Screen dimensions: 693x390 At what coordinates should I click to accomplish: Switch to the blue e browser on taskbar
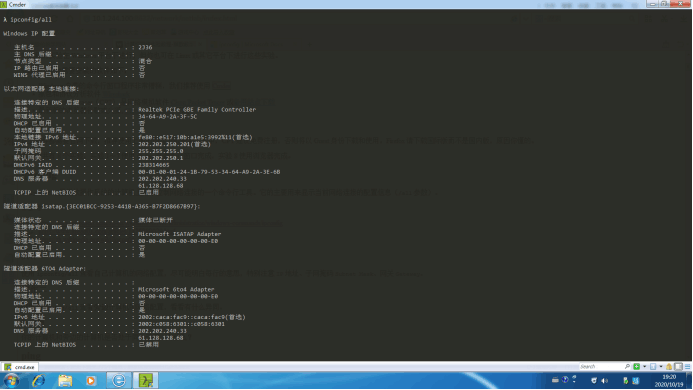click(118, 380)
